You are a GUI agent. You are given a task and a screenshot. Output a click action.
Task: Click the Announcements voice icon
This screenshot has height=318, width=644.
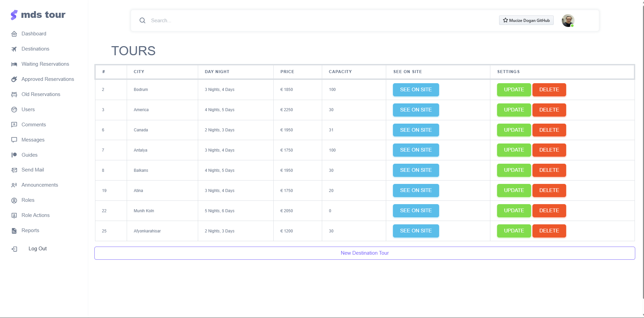tap(14, 185)
